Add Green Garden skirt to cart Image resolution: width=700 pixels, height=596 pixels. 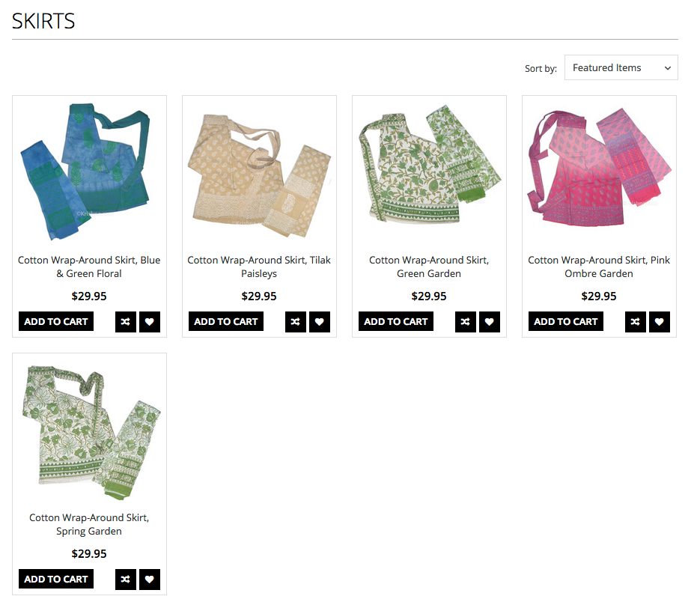(396, 321)
